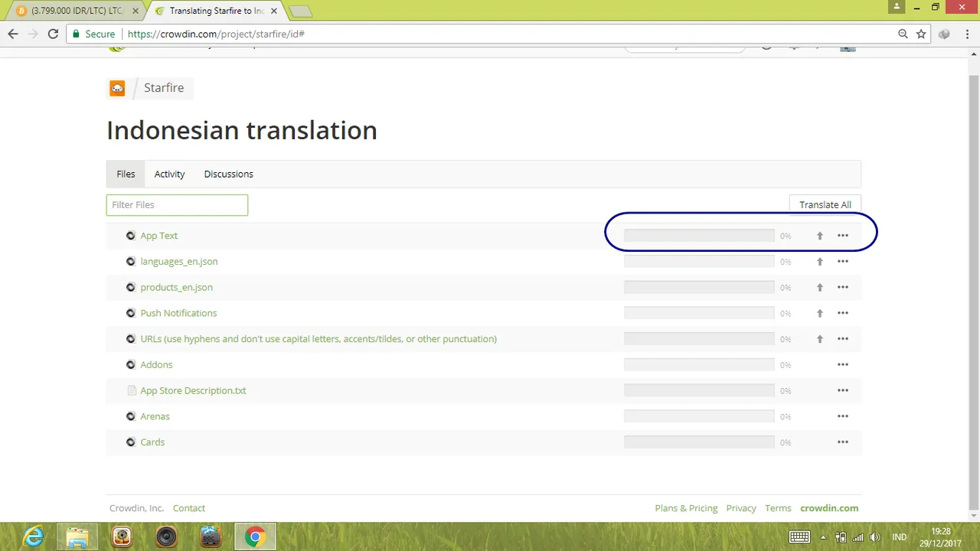
Task: Expand the Push Notifications entry
Action: pyautogui.click(x=131, y=313)
